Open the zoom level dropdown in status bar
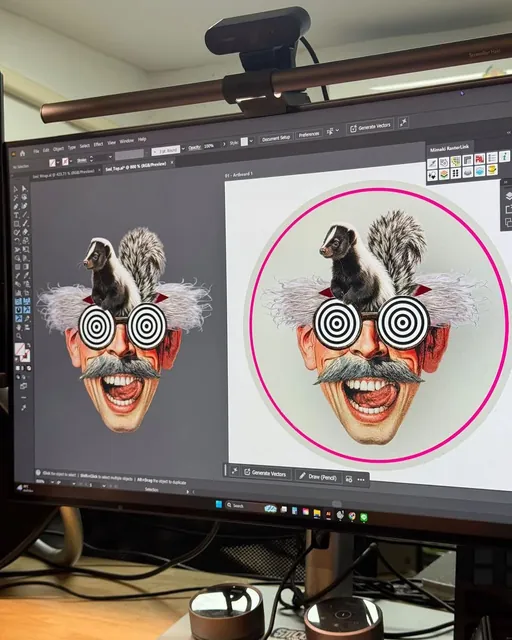Image resolution: width=512 pixels, height=640 pixels. pyautogui.click(x=51, y=482)
